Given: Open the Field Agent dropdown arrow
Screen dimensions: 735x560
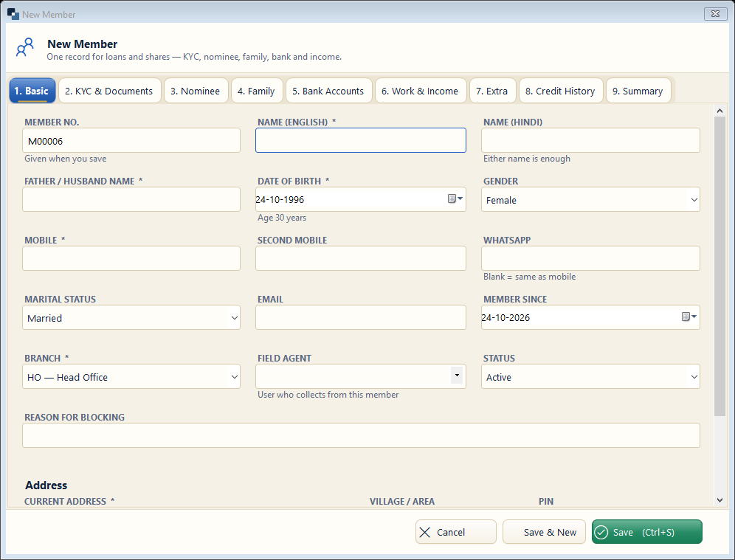Looking at the screenshot, I should pos(457,376).
